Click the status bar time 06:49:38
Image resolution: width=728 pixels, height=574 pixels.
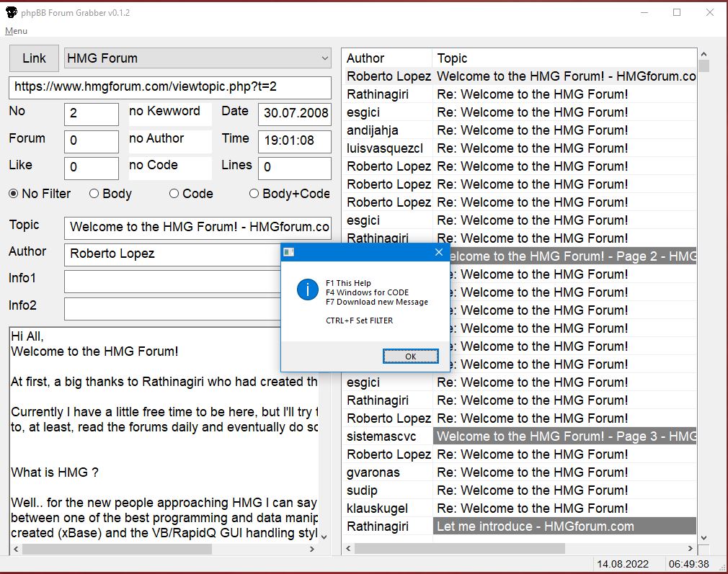pos(688,564)
